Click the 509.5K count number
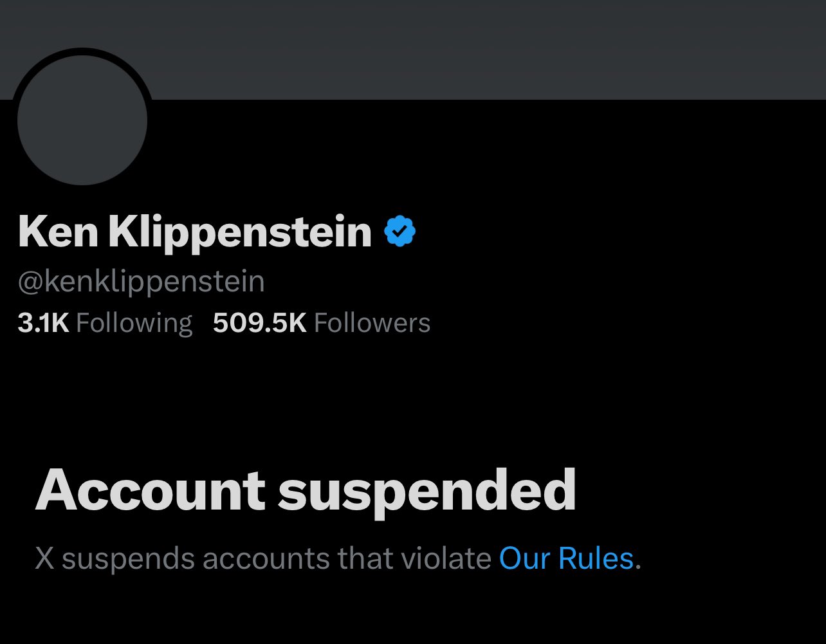The height and width of the screenshot is (644, 826). coord(260,323)
